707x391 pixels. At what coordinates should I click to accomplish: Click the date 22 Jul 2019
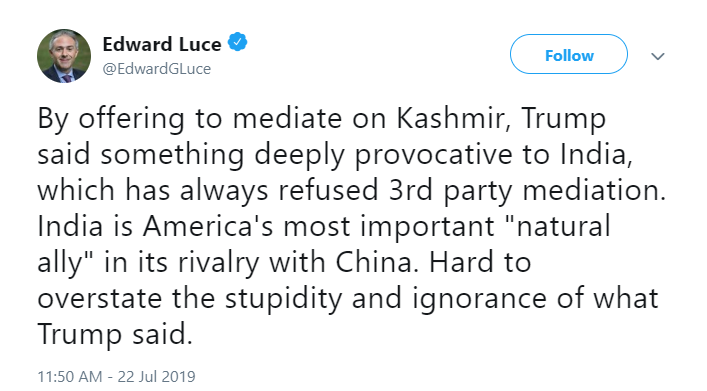click(x=156, y=376)
